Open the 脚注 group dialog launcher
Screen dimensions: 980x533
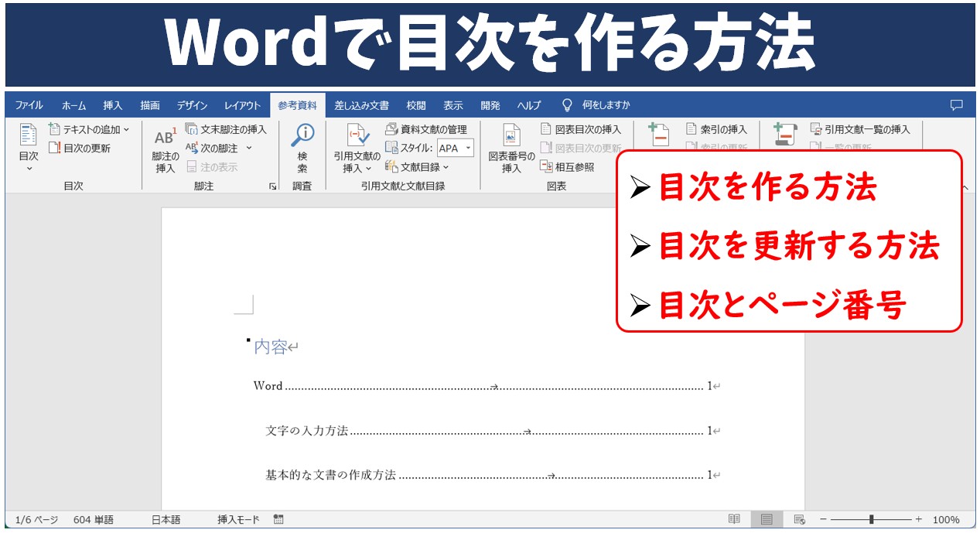tap(273, 186)
